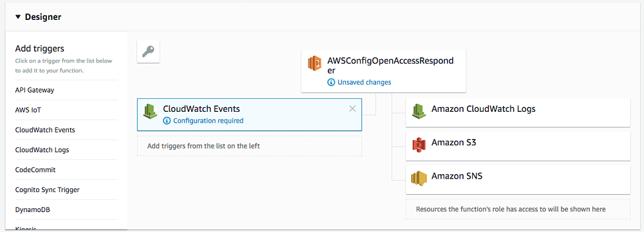Click the Configuration required link
644x232 pixels.
pos(208,121)
